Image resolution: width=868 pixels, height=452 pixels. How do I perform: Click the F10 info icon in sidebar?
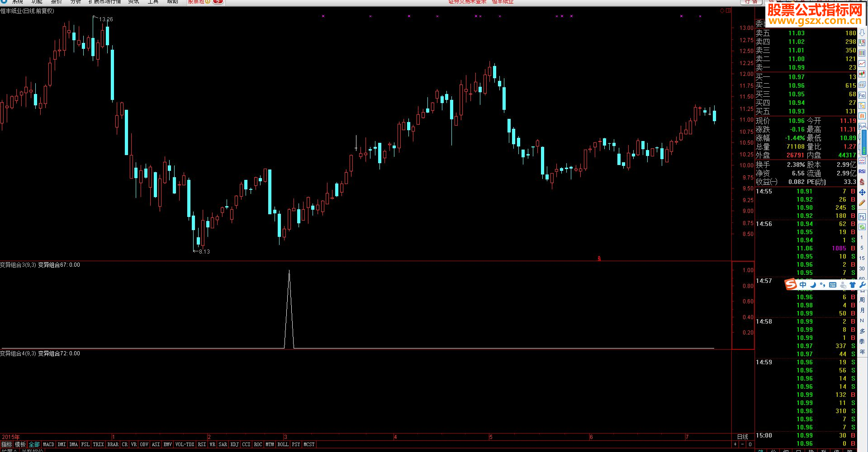(x=862, y=95)
